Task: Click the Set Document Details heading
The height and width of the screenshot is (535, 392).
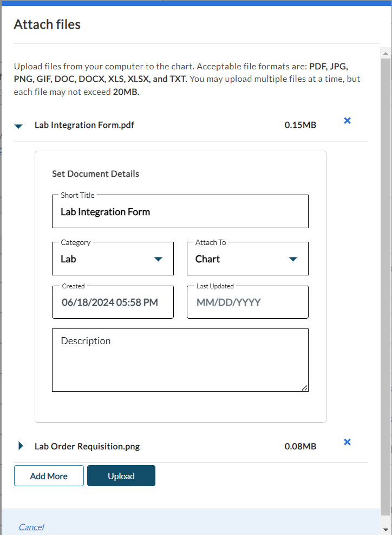Action: [x=95, y=174]
